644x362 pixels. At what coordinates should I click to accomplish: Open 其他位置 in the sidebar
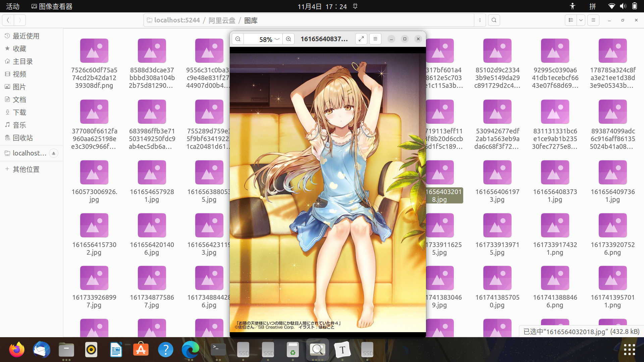(x=32, y=169)
